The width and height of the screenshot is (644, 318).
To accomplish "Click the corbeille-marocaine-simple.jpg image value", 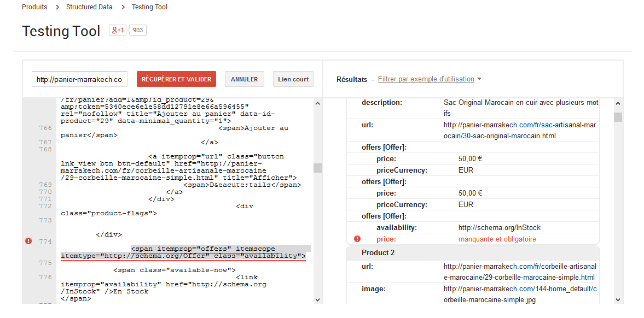I will click(519, 294).
